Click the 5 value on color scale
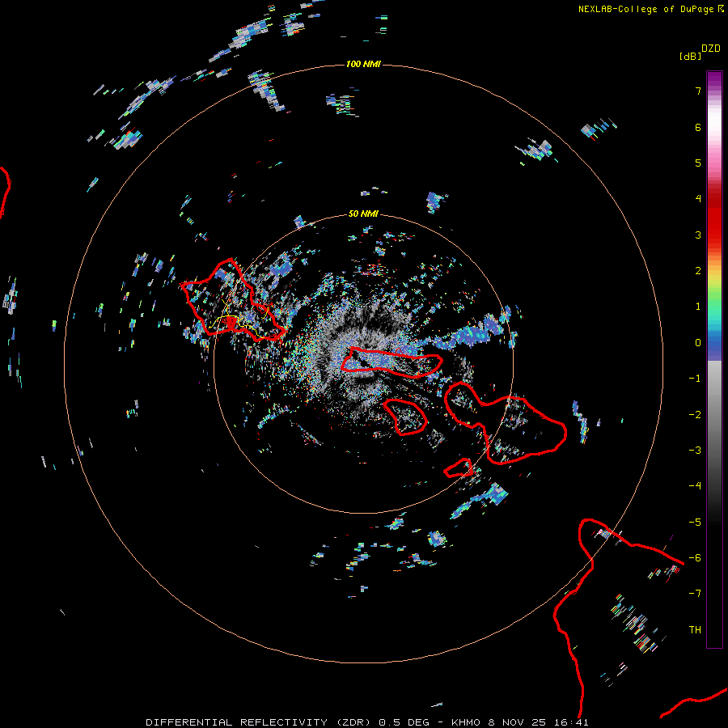Image resolution: width=728 pixels, height=728 pixels. (x=698, y=163)
